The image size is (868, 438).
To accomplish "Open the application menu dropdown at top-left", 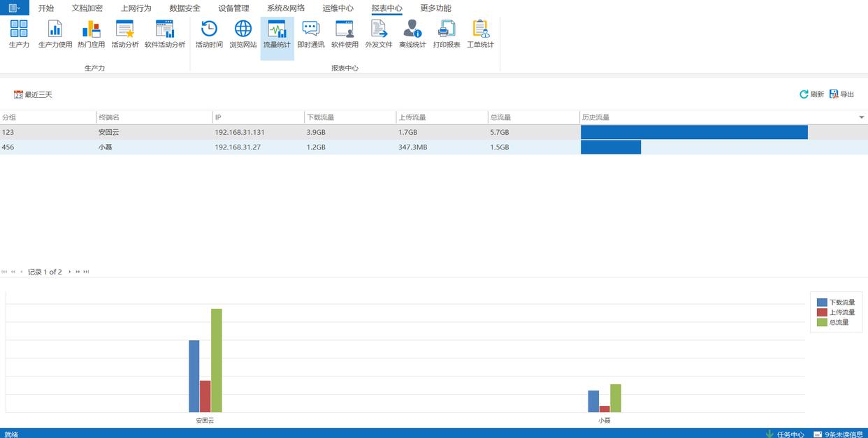I will coord(14,8).
